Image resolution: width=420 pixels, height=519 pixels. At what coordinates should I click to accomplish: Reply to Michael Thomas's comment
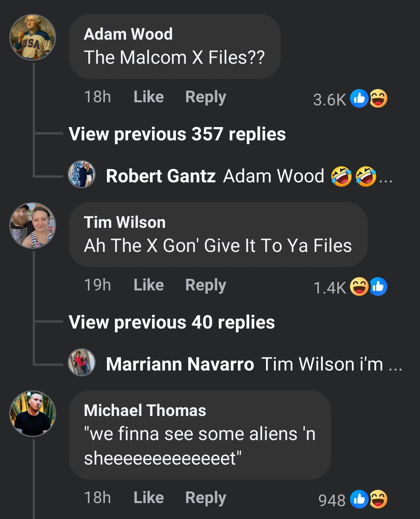point(206,498)
